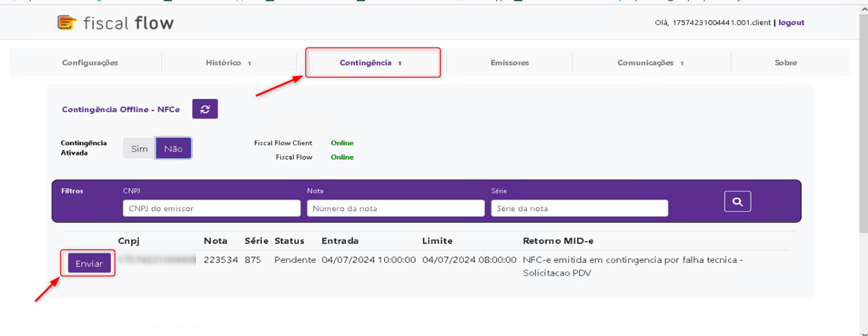868x336 pixels.
Task: Click the nota number 223534
Action: click(221, 260)
